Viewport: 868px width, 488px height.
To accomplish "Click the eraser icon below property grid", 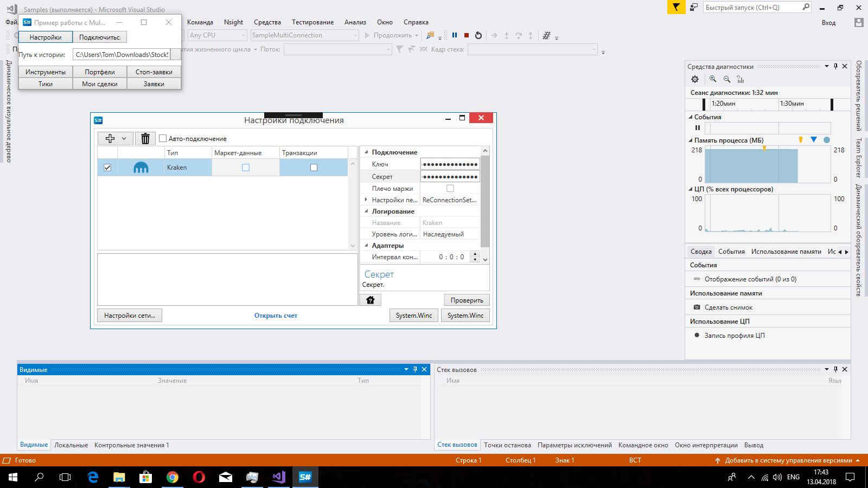I will point(371,300).
